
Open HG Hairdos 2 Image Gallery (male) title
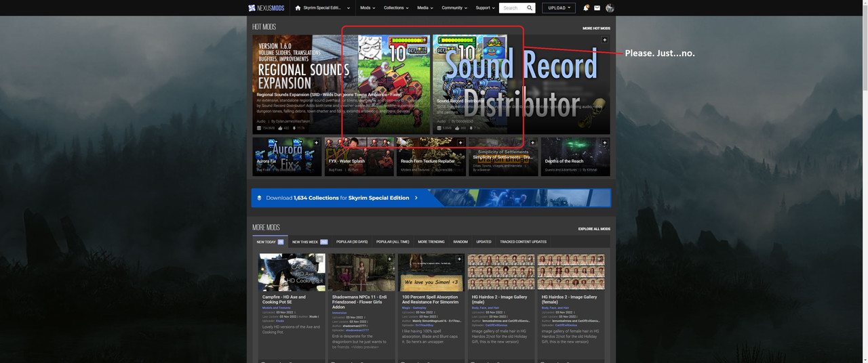[x=499, y=299]
